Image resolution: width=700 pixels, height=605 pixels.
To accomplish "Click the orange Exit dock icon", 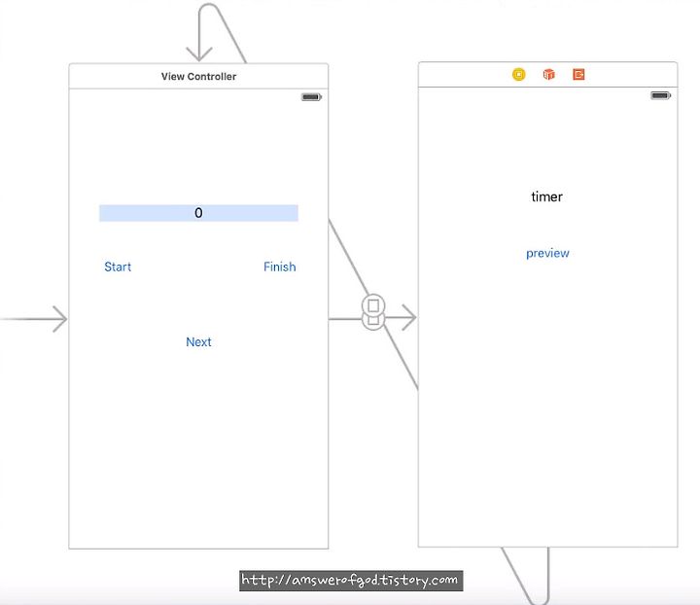I will (x=578, y=74).
